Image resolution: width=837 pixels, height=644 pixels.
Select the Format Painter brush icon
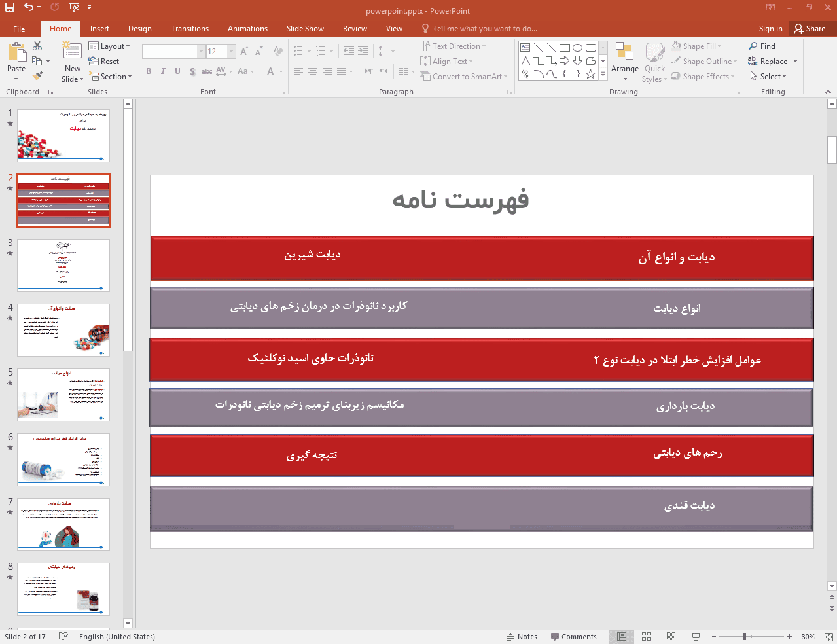(37, 76)
